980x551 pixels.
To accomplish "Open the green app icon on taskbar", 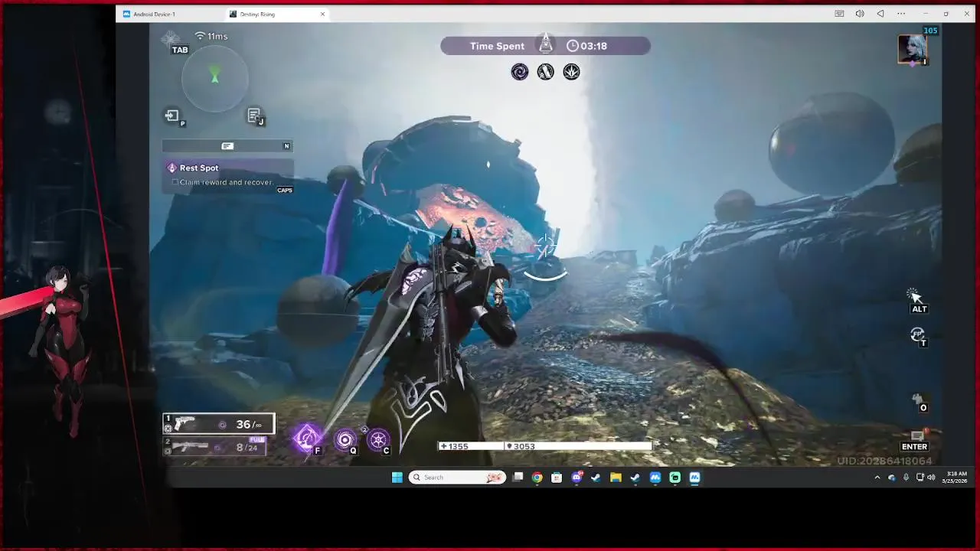I will pos(675,478).
